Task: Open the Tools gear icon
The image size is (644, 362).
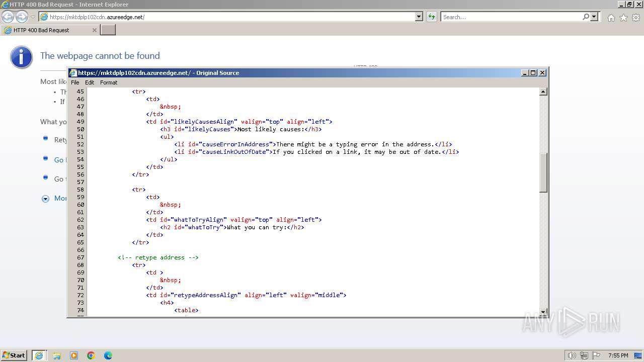Action: (x=636, y=18)
